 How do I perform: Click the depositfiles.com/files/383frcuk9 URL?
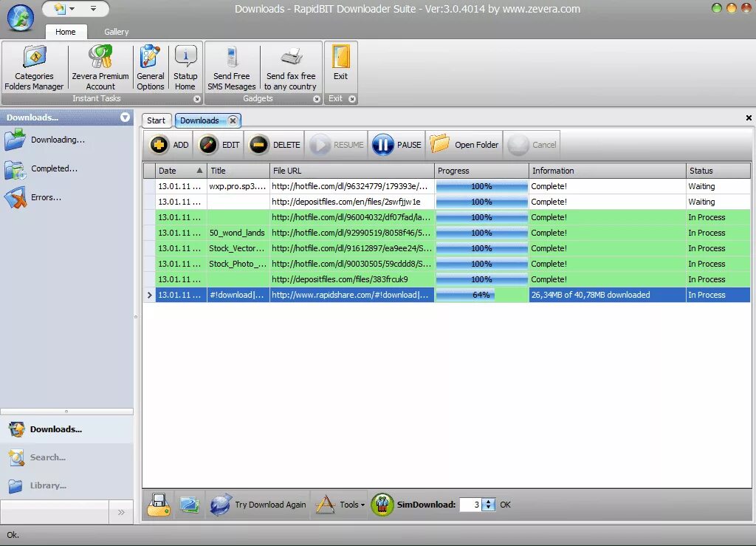tap(340, 280)
